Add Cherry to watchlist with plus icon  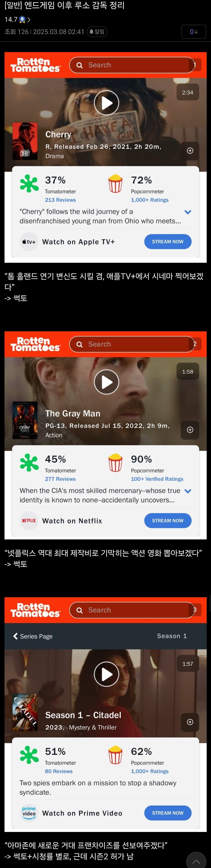[x=190, y=151]
